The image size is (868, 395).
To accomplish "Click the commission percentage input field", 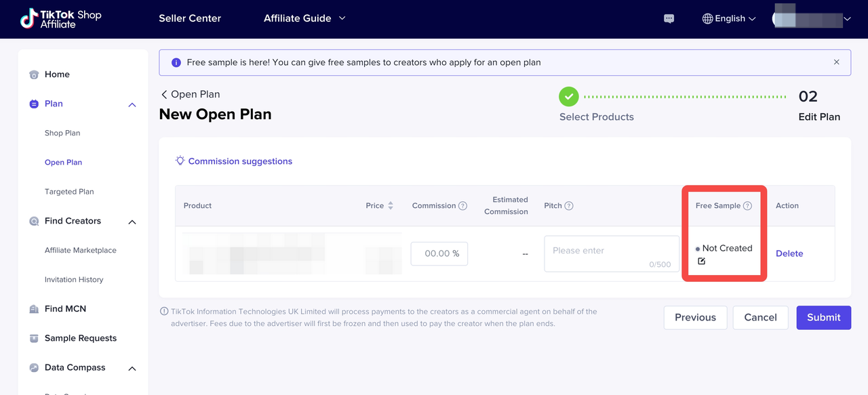I will [x=439, y=253].
